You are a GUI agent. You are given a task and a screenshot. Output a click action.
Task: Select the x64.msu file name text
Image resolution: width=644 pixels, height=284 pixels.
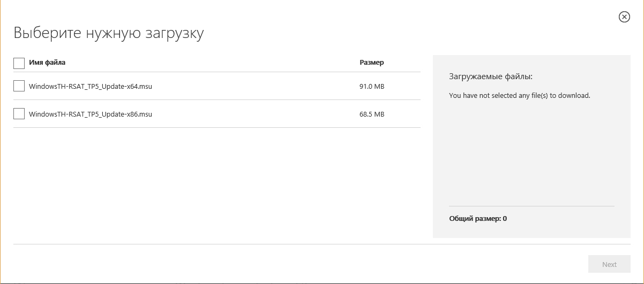91,86
